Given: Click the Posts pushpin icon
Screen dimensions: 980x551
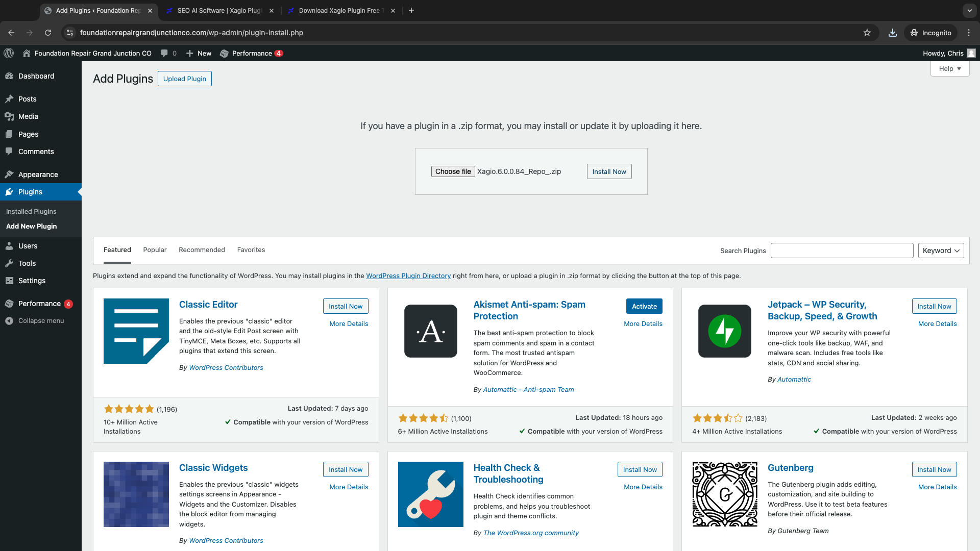Looking at the screenshot, I should click(9, 99).
